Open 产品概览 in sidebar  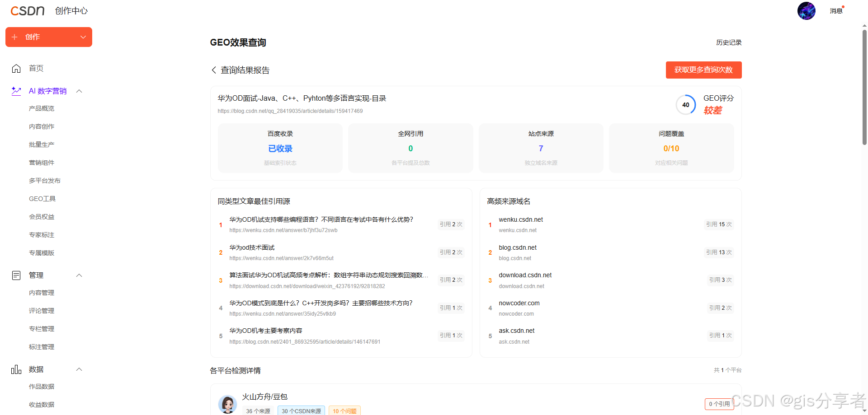click(42, 108)
